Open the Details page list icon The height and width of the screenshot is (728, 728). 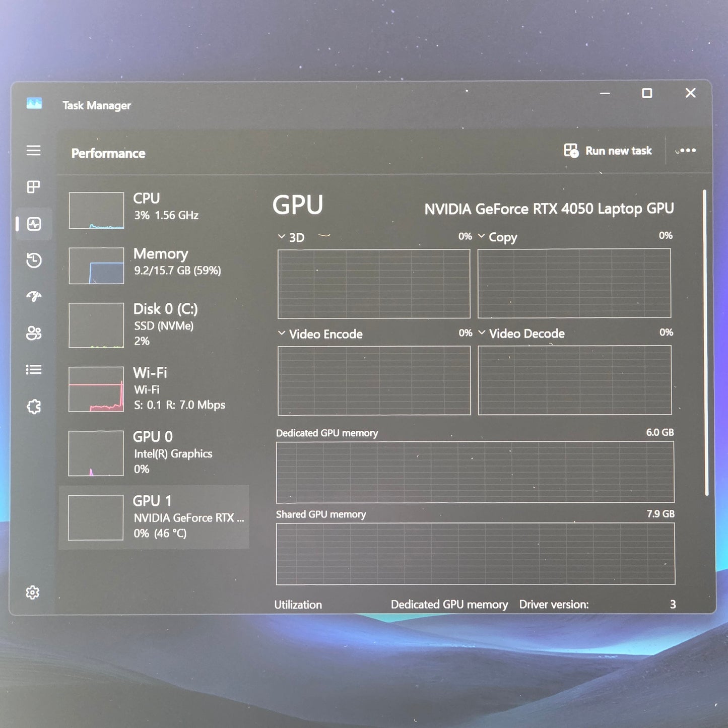click(34, 370)
